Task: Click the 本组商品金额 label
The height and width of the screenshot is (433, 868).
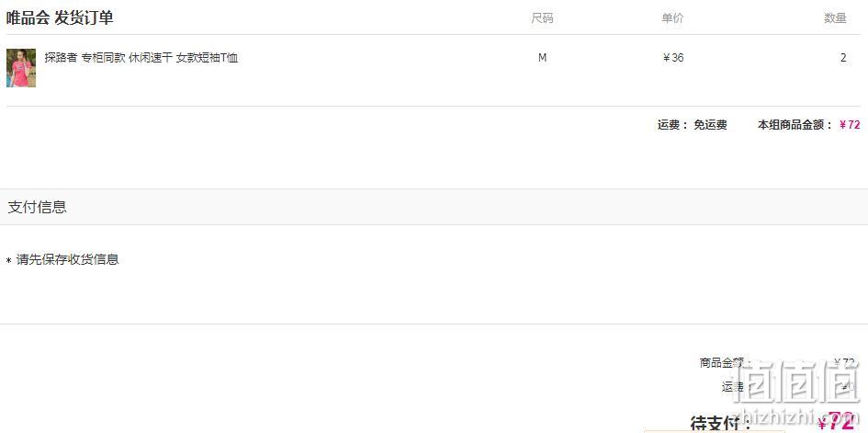Action: [x=795, y=125]
